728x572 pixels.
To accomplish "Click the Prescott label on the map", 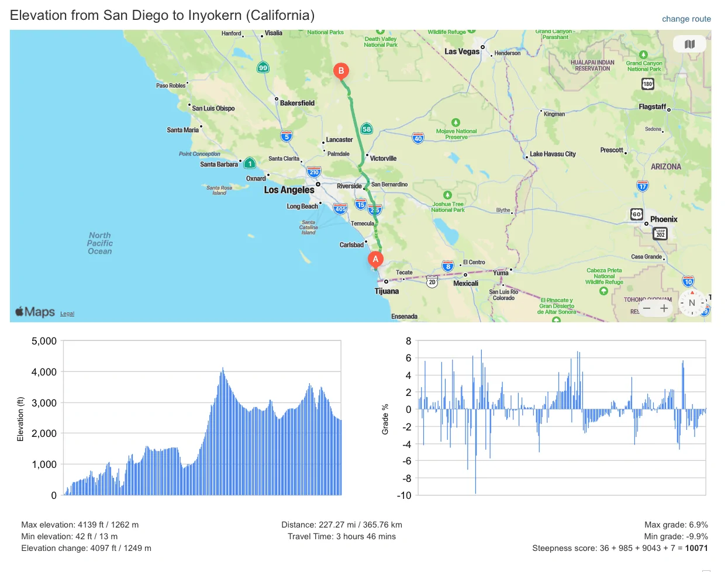I will coord(612,150).
